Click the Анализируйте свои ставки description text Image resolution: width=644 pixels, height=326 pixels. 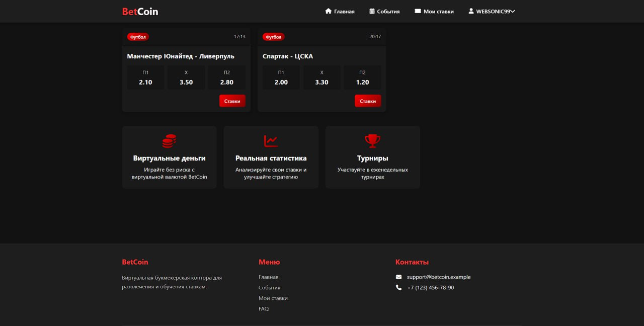click(271, 174)
